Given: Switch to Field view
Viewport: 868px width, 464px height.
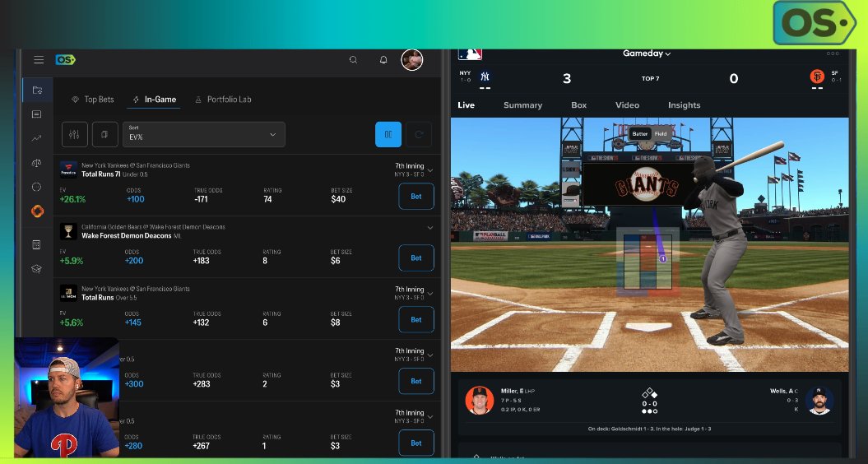Looking at the screenshot, I should [x=661, y=134].
